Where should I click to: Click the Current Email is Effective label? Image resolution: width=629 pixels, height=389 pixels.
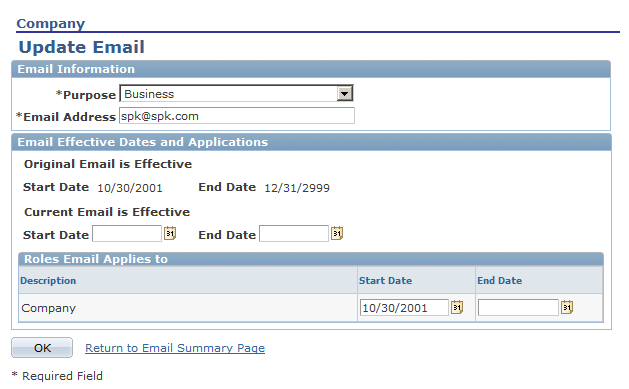pos(107,212)
